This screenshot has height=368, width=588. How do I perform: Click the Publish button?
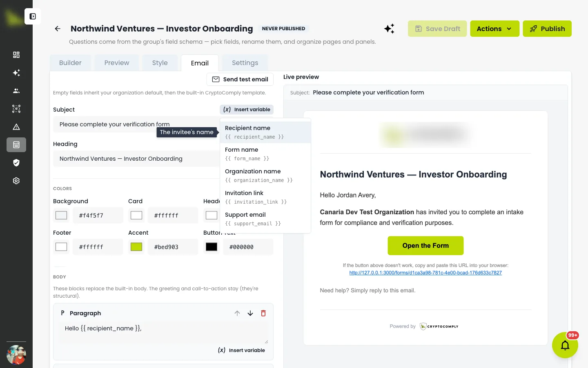[x=547, y=29]
